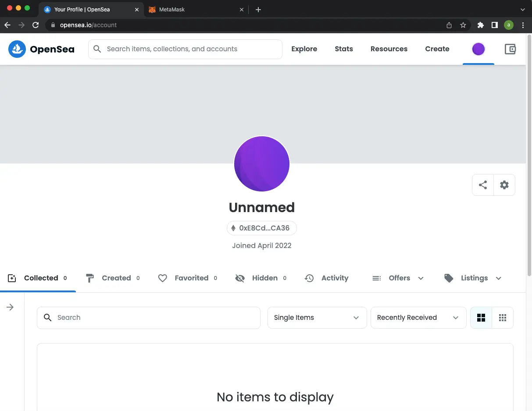This screenshot has width=532, height=411.
Task: Select the Favorited tab
Action: [188, 278]
